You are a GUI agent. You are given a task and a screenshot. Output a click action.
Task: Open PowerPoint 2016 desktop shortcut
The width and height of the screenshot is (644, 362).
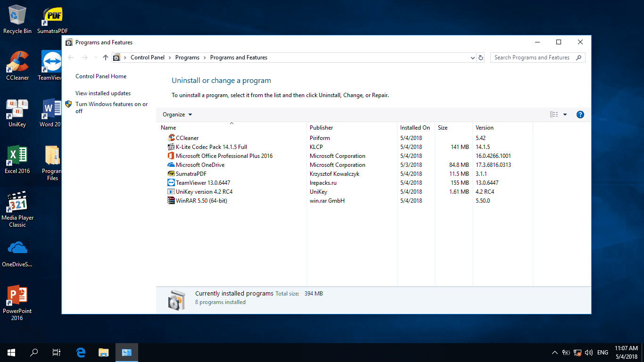pos(17,303)
